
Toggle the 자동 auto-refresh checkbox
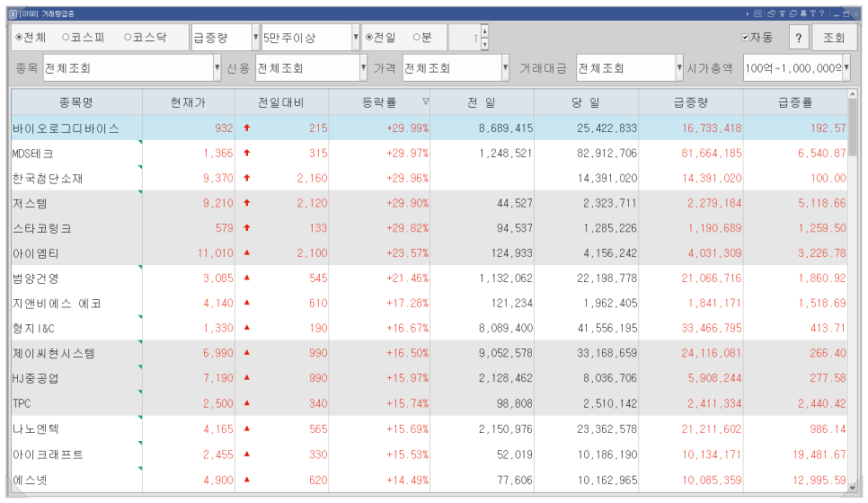pyautogui.click(x=745, y=37)
